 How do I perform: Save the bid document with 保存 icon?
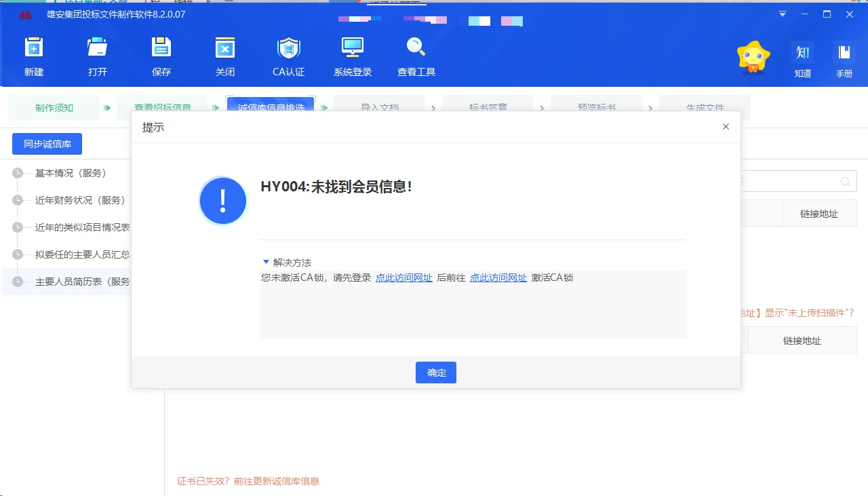pos(161,54)
